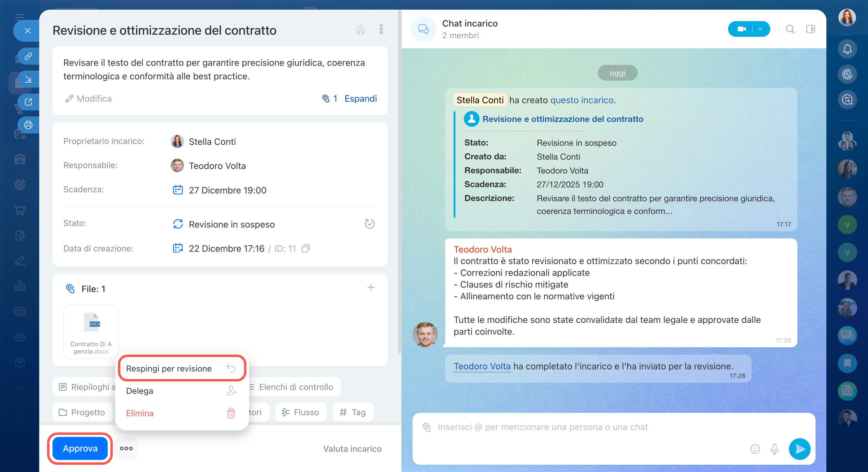Click the fire priority icon
This screenshot has height=472, width=868.
tap(360, 30)
